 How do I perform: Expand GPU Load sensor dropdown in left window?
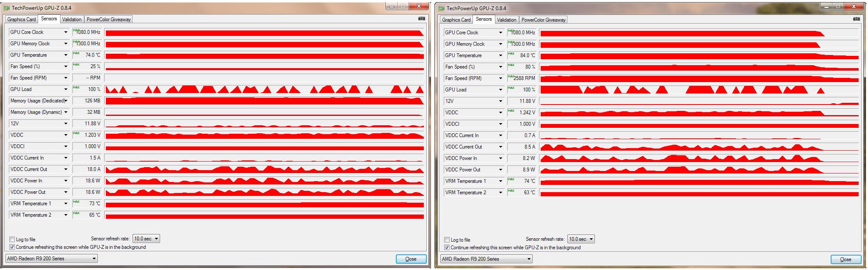click(x=66, y=89)
